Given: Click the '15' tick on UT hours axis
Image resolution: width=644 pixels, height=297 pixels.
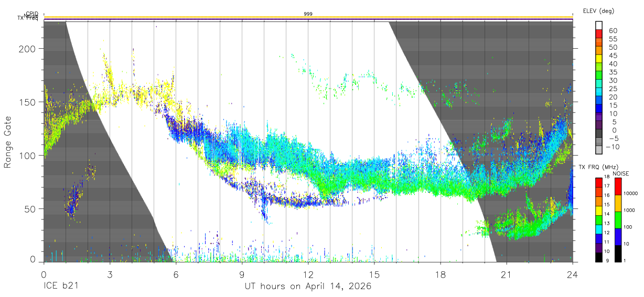Looking at the screenshot, I should (x=374, y=274).
